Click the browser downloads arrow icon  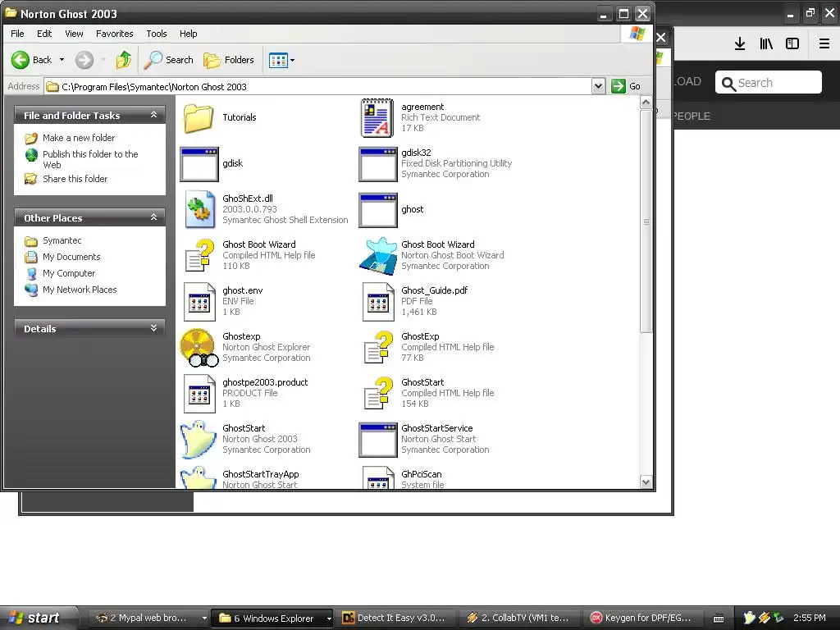(x=740, y=44)
